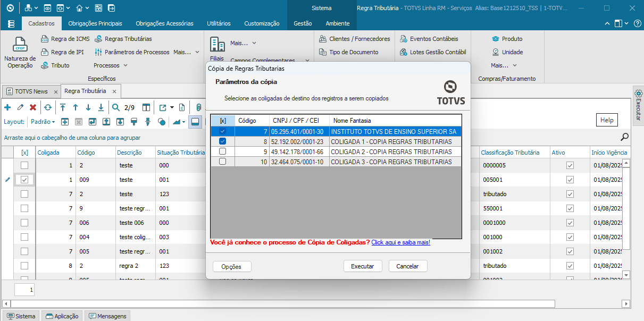Open the Utilitários ribbon tab
Viewport: 644px width, 321px height.
[x=219, y=23]
